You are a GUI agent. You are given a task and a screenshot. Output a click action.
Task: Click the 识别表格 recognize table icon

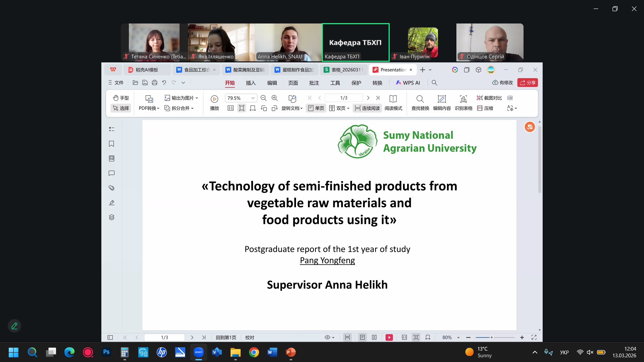click(463, 103)
